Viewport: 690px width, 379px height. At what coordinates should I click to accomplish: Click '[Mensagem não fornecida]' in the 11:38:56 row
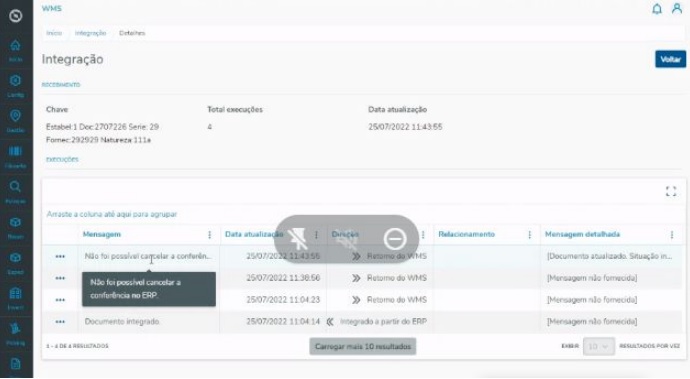tap(592, 278)
